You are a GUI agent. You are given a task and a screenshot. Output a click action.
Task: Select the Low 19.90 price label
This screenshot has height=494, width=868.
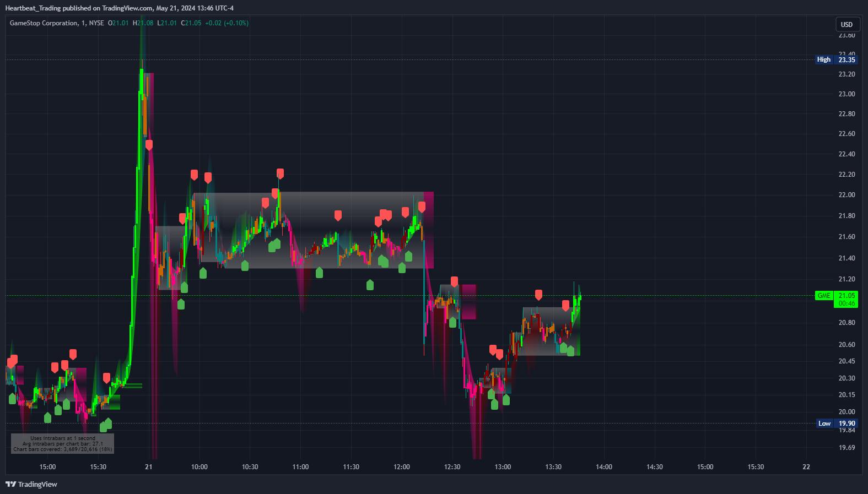pyautogui.click(x=837, y=424)
